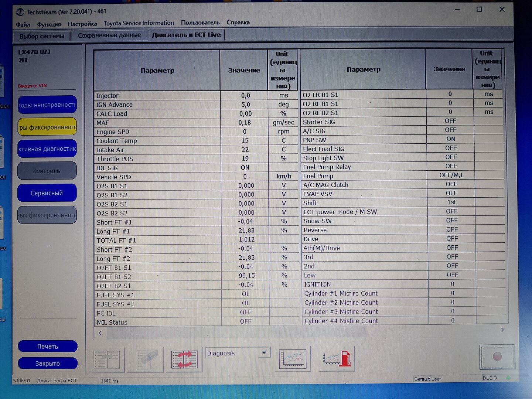Open the Настройка menu
This screenshot has width=532, height=399.
[x=82, y=24]
